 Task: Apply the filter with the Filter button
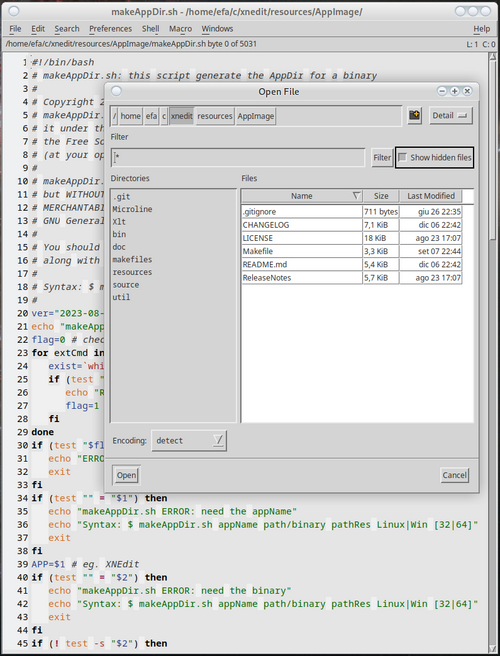pos(382,158)
